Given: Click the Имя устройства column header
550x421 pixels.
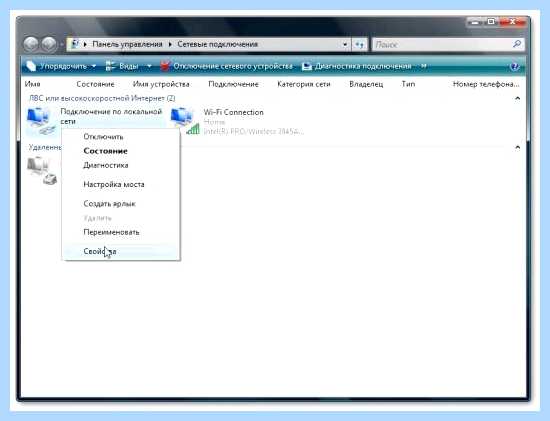Looking at the screenshot, I should tap(161, 84).
